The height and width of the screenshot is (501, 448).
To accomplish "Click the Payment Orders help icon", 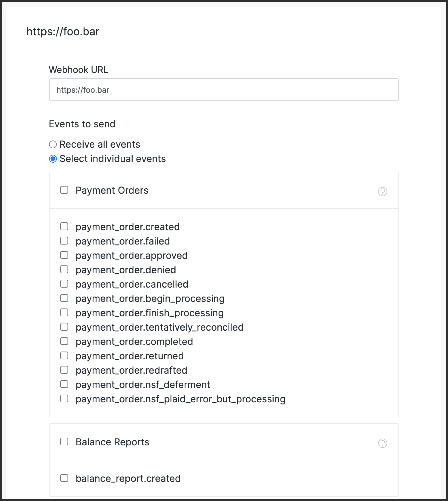I will click(382, 191).
